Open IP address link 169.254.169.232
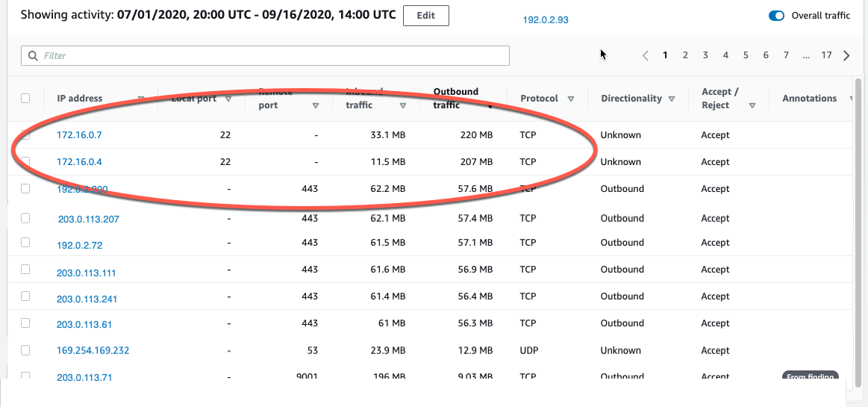This screenshot has height=407, width=868. (x=93, y=350)
